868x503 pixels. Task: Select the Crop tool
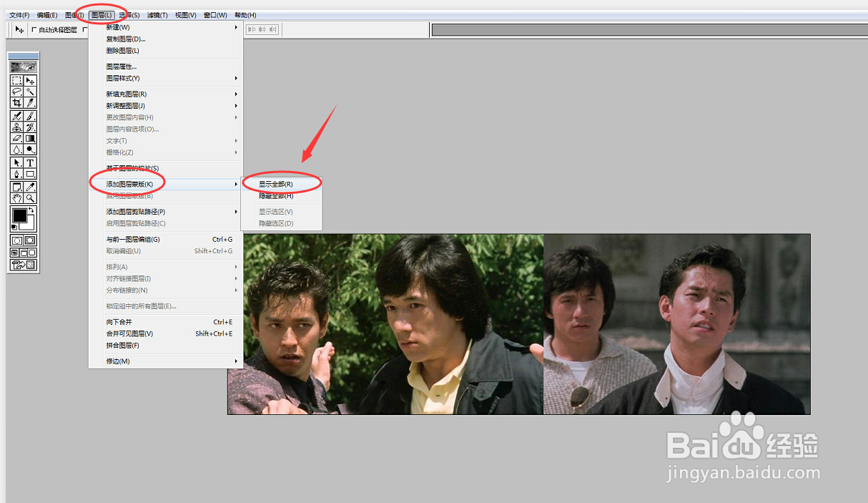pyautogui.click(x=16, y=102)
